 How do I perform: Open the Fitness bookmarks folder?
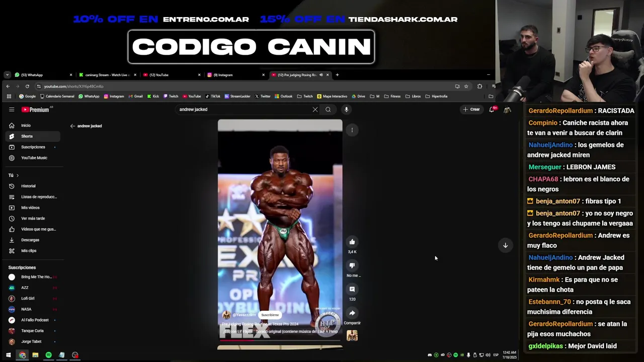point(392,96)
